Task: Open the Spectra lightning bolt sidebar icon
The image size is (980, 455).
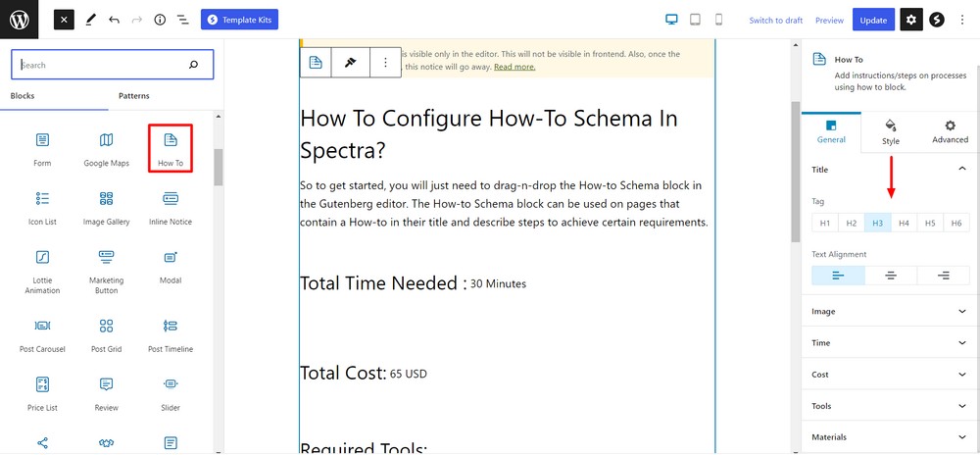Action: 938,20
